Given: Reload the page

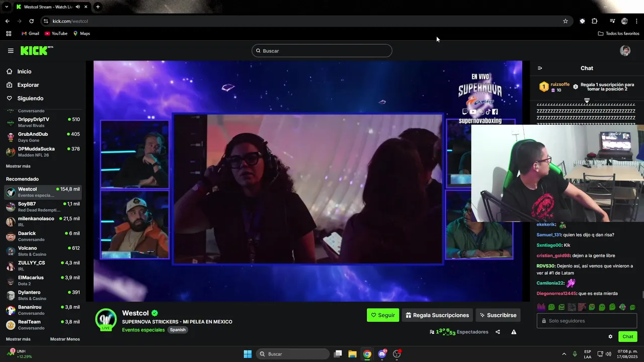Looking at the screenshot, I should click(31, 21).
